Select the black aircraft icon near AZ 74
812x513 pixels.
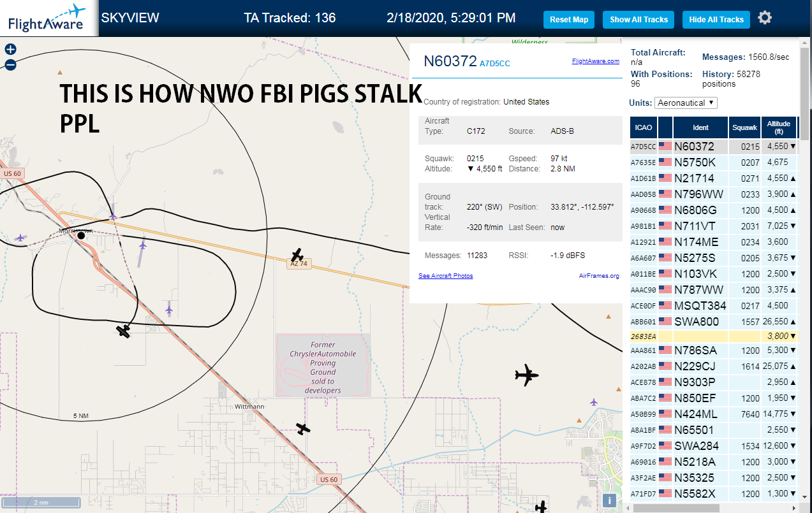(x=297, y=255)
